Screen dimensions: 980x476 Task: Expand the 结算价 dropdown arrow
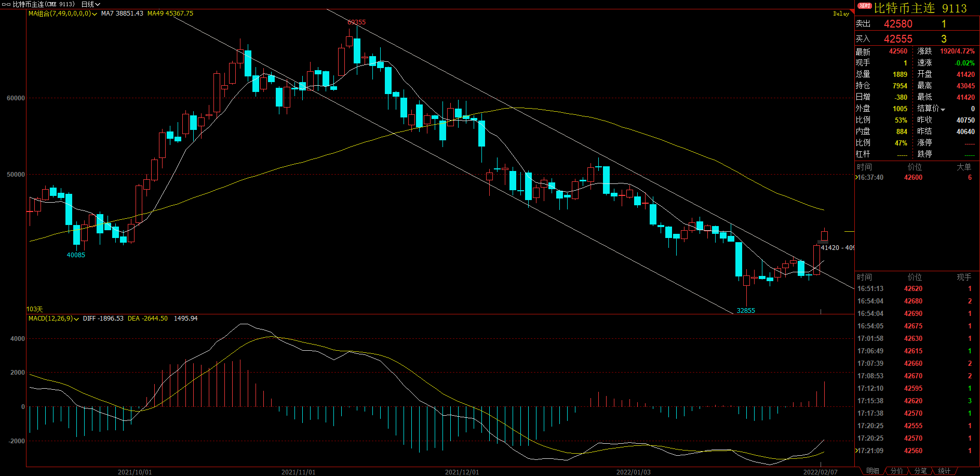pos(943,109)
